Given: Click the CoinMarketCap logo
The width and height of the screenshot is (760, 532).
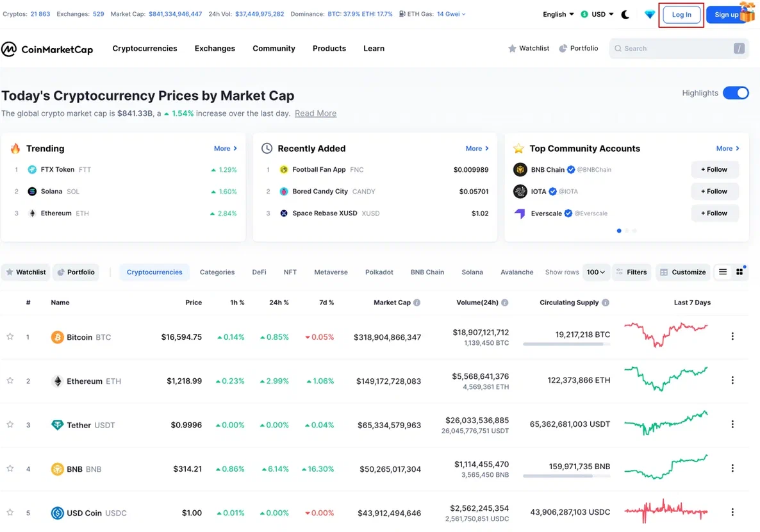Looking at the screenshot, I should [47, 49].
